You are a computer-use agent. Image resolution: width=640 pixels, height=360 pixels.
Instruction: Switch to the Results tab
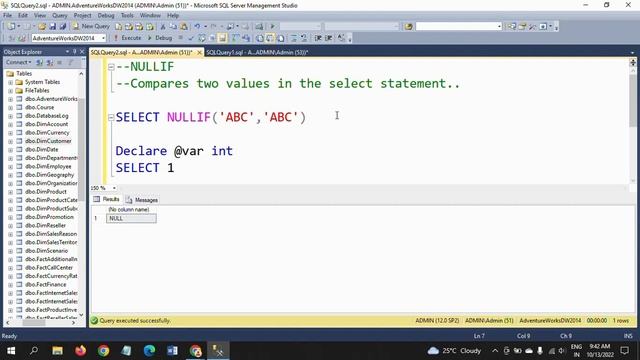click(x=107, y=199)
